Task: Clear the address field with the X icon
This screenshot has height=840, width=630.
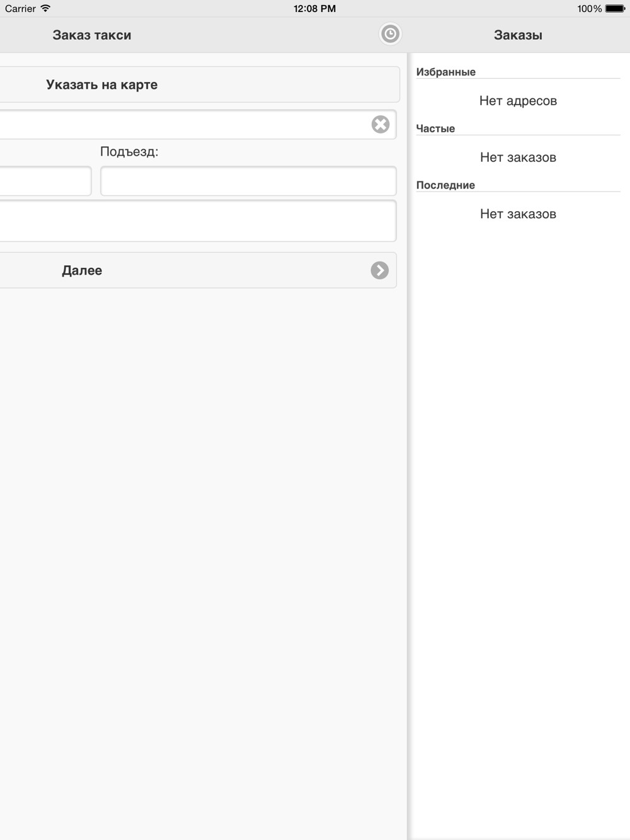Action: (x=381, y=124)
